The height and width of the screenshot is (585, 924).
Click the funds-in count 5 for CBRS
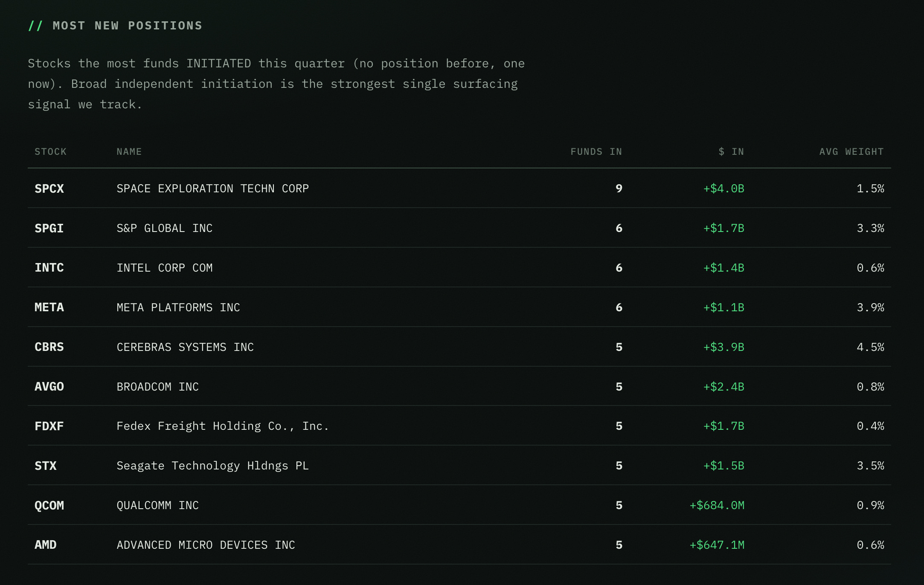619,347
